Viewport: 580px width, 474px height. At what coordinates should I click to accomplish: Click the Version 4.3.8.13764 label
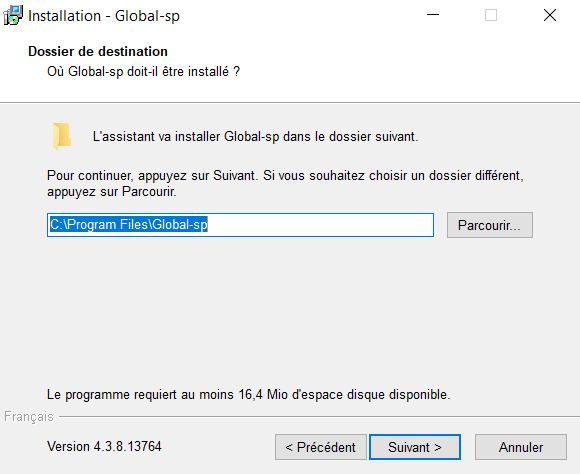(104, 446)
